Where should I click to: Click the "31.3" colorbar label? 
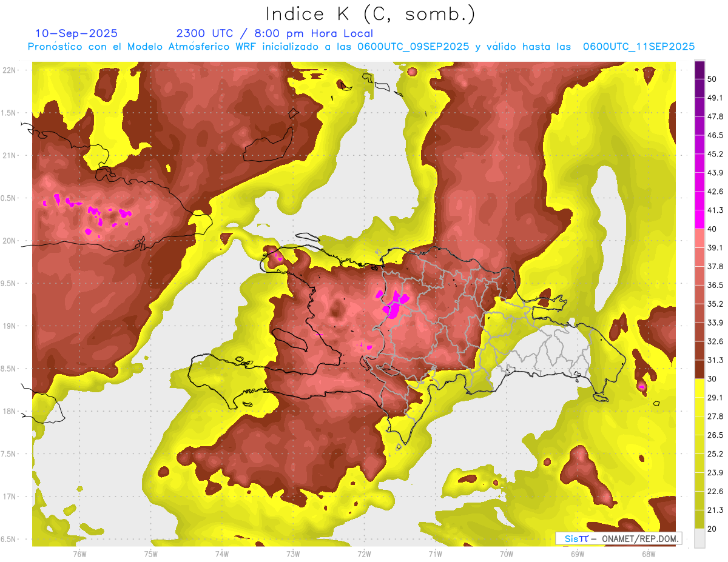[715, 360]
